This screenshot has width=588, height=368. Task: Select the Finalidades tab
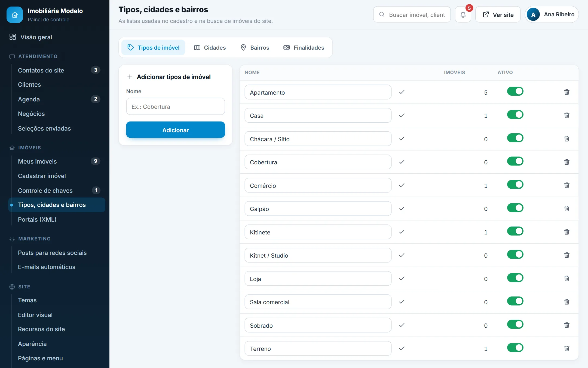(304, 48)
